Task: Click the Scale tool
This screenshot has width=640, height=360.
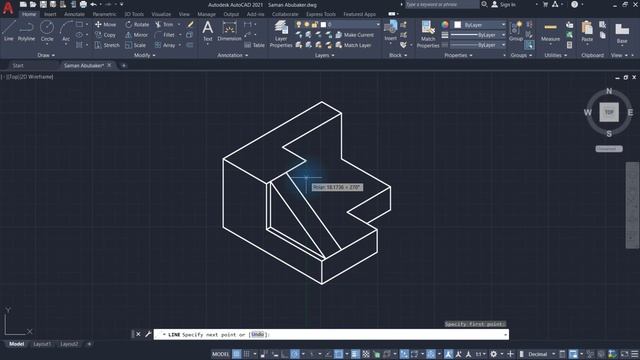Action: (x=136, y=45)
